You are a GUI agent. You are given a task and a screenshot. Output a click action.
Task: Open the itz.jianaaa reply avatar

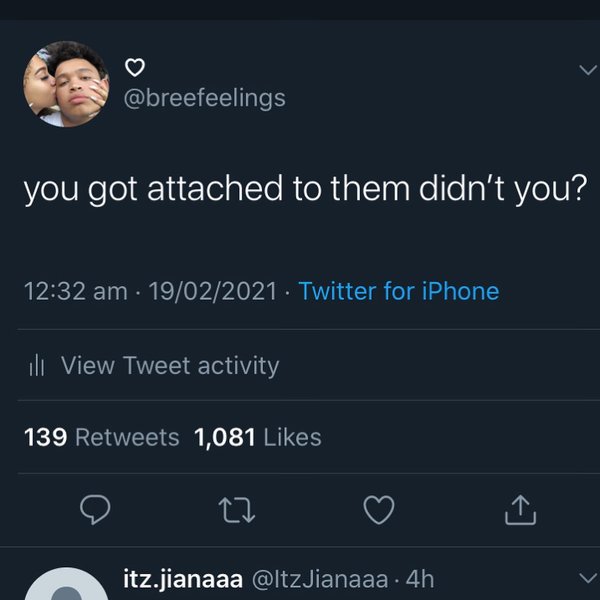click(x=66, y=588)
